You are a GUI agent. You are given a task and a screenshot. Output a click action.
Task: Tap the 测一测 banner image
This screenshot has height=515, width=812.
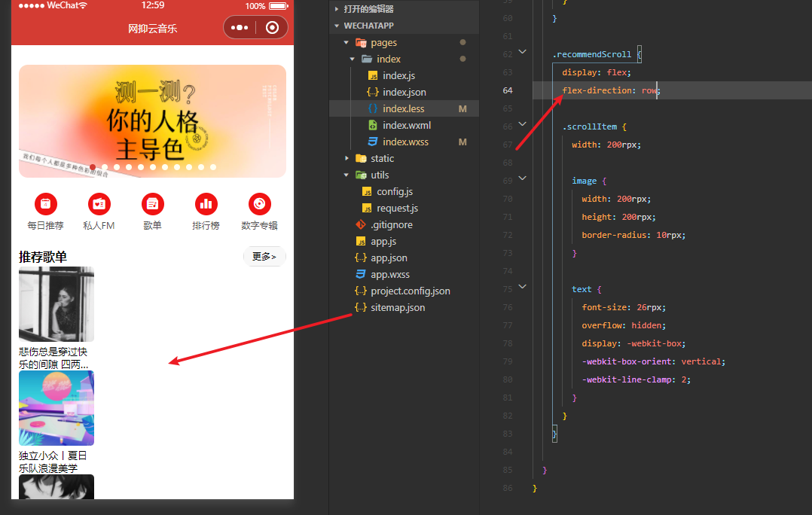152,121
